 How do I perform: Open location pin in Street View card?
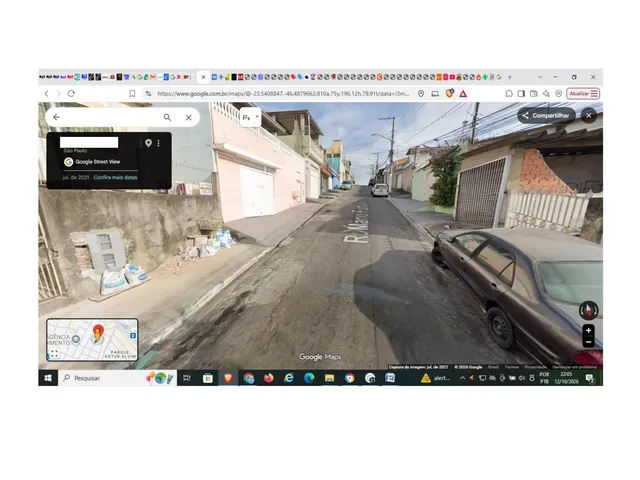pos(148,143)
